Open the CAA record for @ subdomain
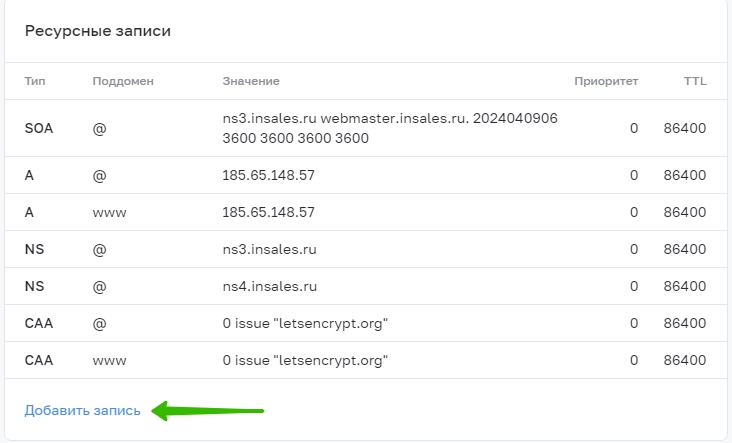 (366, 323)
